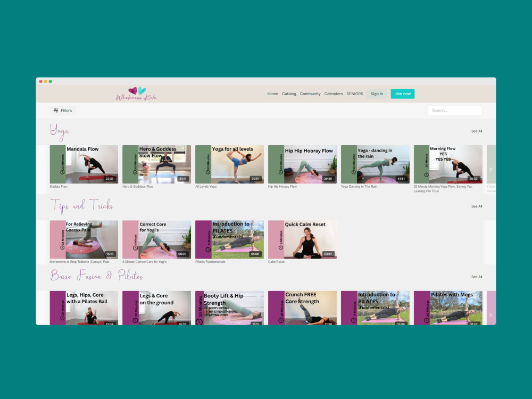Click the Yoga section heading
Viewport: 532px width, 399px height.
(60, 132)
